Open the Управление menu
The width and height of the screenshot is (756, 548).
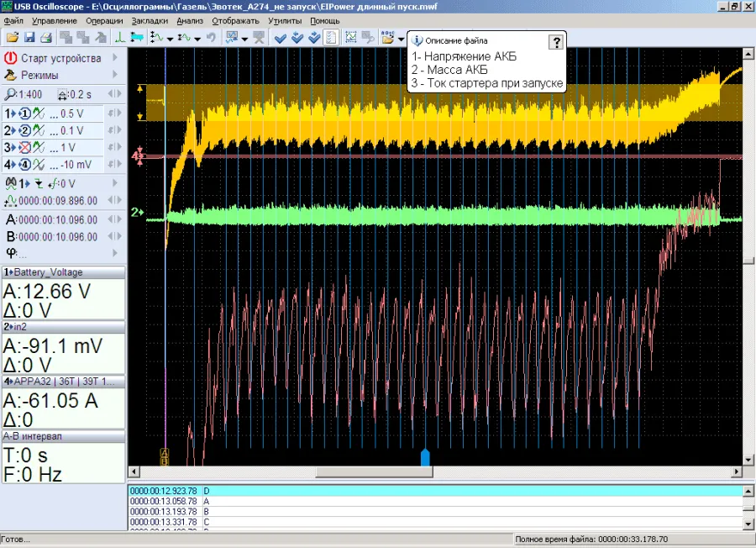tap(55, 21)
